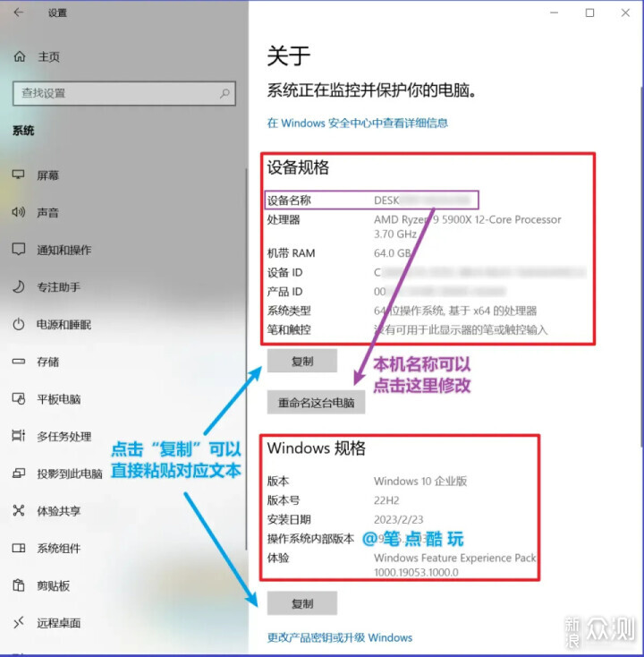The width and height of the screenshot is (644, 657).
Task: Select the 投影到此电脑 projection icon
Action: (19, 473)
